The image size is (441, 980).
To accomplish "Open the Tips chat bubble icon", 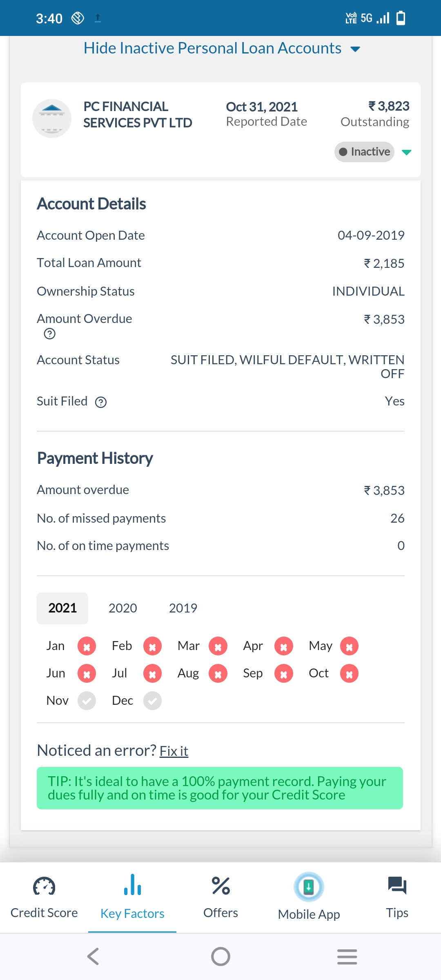I will point(397,885).
